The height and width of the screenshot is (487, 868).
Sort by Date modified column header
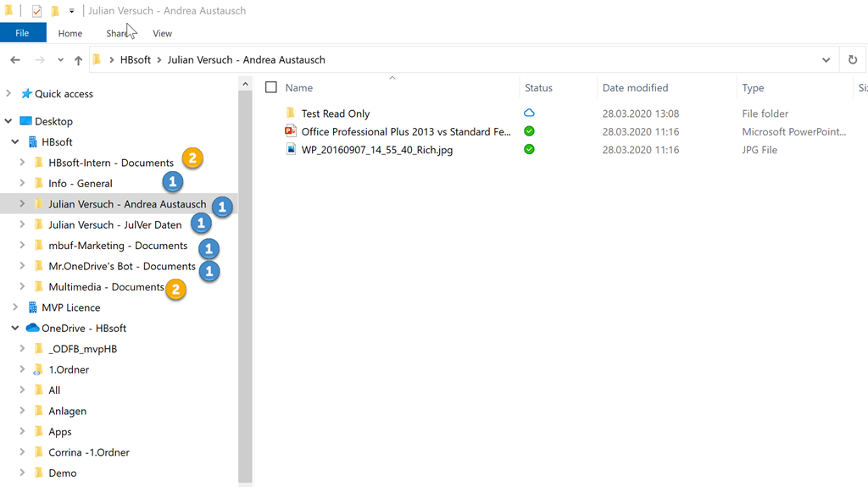coord(635,87)
